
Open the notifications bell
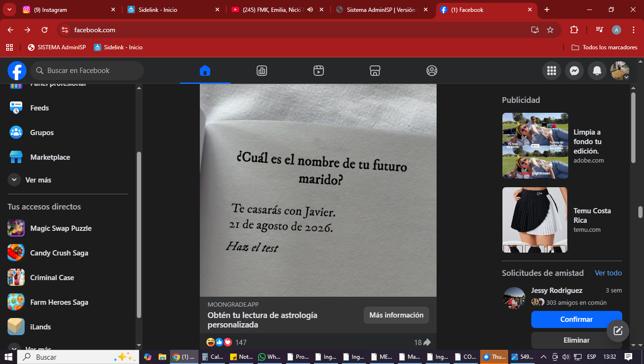pos(597,71)
